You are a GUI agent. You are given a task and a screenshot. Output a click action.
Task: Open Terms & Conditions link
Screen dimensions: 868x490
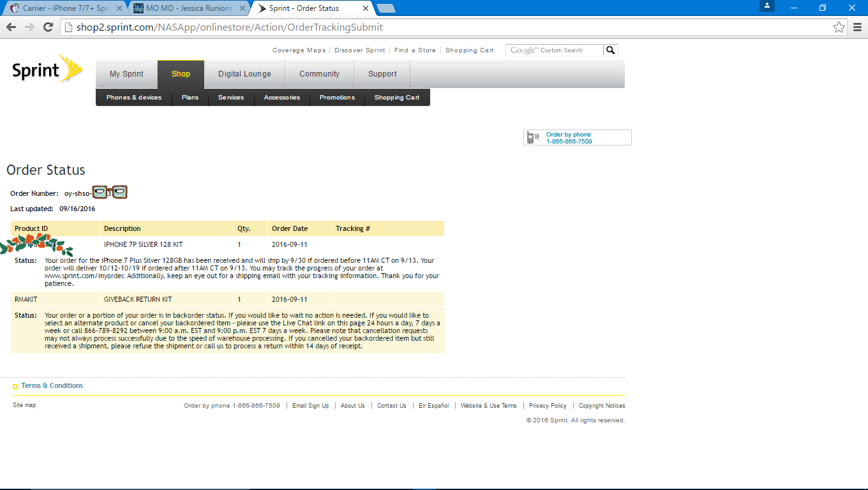tap(52, 385)
